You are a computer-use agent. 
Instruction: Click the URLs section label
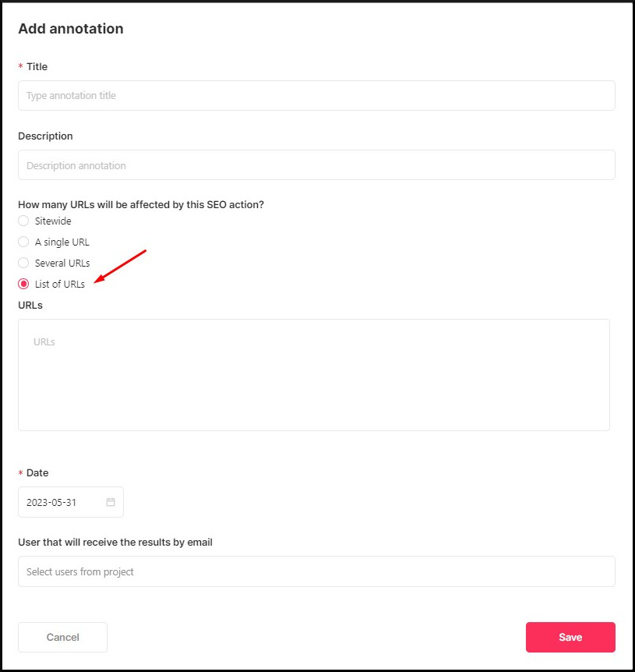coord(30,305)
